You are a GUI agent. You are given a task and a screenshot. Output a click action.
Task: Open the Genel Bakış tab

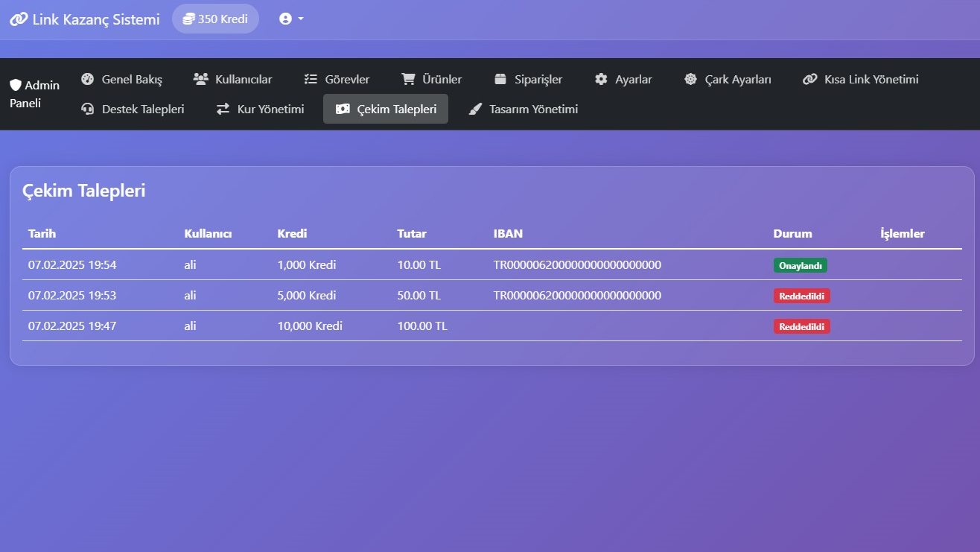coord(121,79)
